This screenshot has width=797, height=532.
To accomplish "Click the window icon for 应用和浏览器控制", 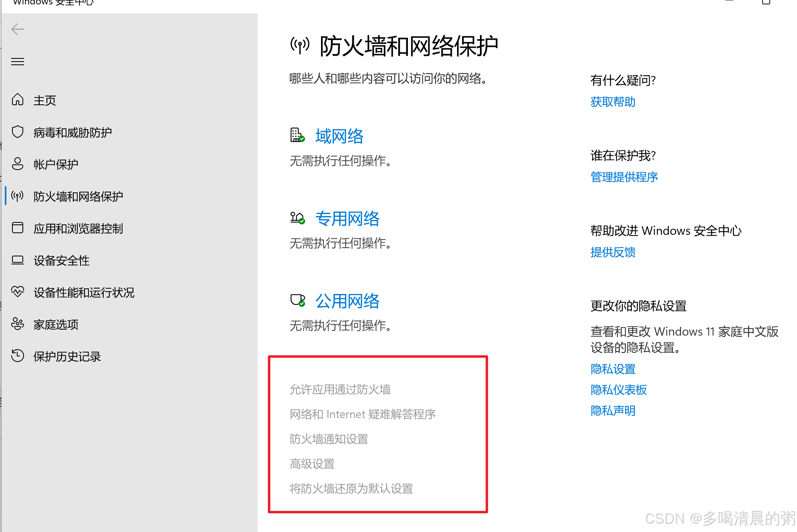I will point(18,228).
